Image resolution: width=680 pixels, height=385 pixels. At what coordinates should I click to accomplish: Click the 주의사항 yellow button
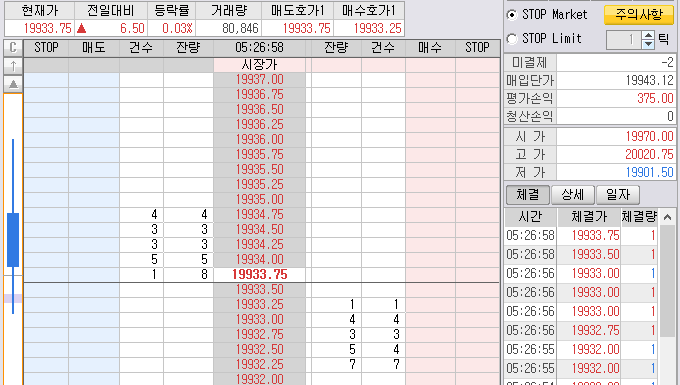pyautogui.click(x=639, y=15)
